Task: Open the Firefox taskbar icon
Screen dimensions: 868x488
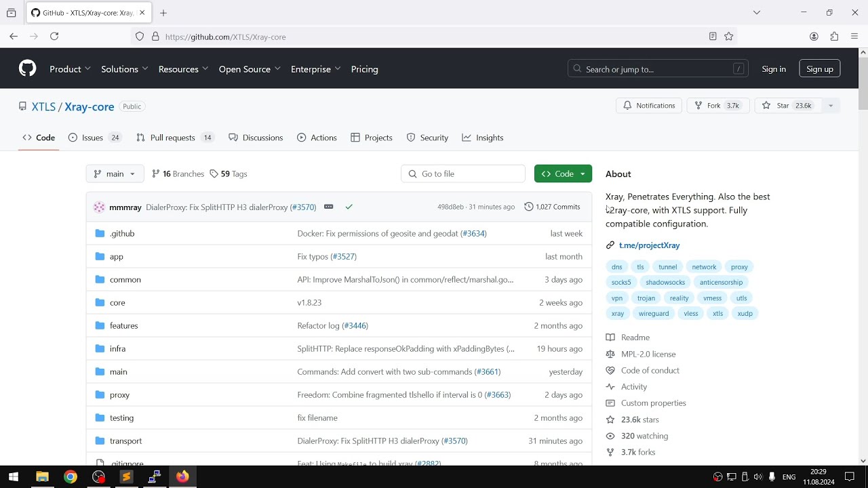Action: [x=182, y=477]
